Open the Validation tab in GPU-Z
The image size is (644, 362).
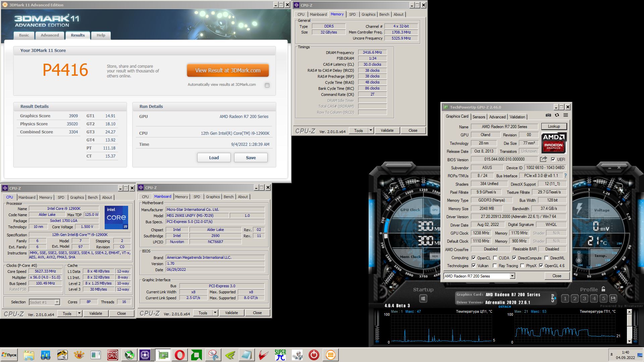[x=517, y=117]
